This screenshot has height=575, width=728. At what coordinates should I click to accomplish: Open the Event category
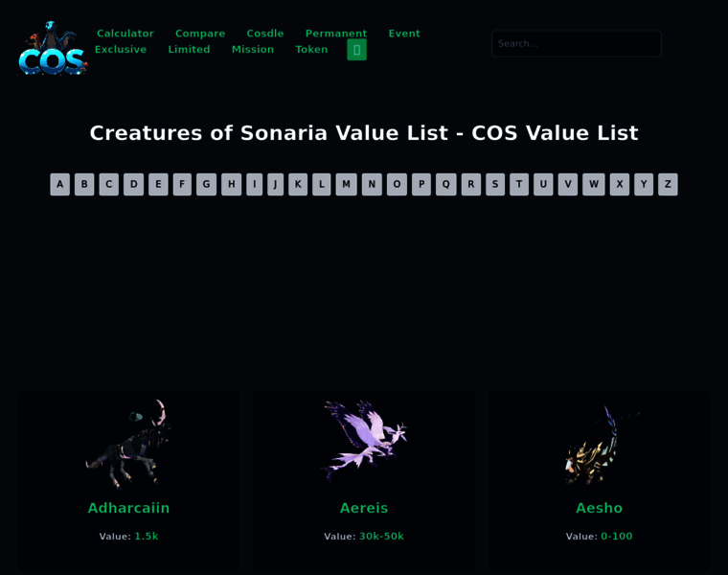pyautogui.click(x=404, y=34)
